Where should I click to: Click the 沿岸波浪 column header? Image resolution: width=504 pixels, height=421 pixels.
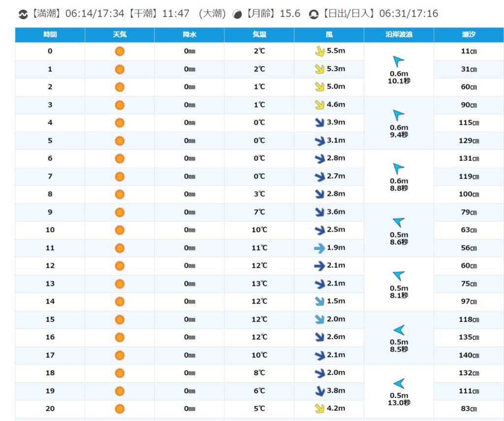click(x=399, y=35)
